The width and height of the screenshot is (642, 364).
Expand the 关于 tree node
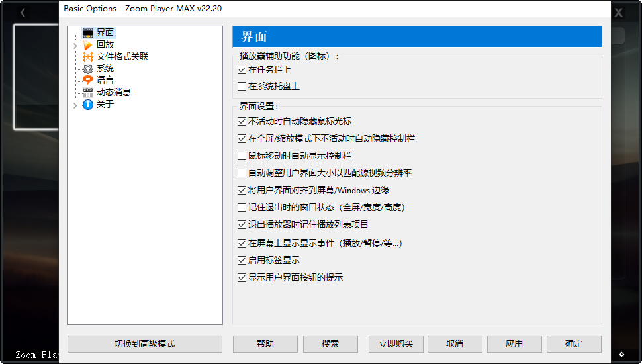pos(75,105)
